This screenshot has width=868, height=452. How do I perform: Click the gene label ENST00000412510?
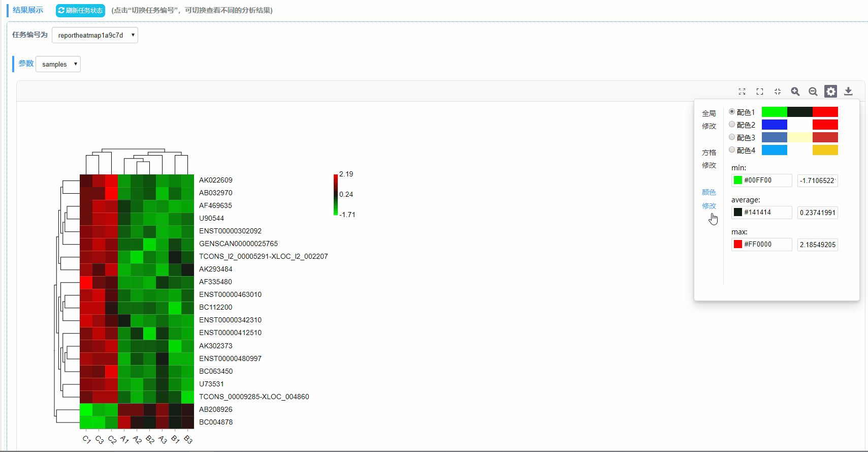230,333
